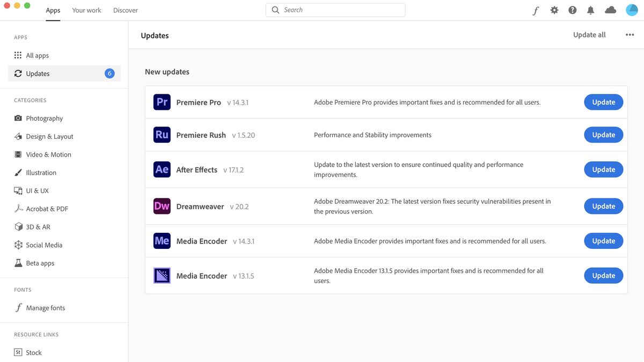
Task: Show notifications via the bell icon
Action: (591, 10)
